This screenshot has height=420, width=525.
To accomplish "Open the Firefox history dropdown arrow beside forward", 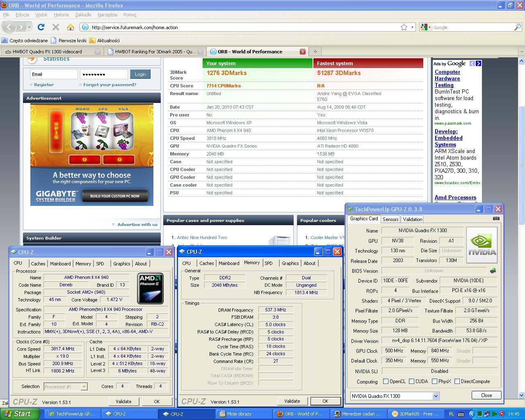I will tap(29, 27).
